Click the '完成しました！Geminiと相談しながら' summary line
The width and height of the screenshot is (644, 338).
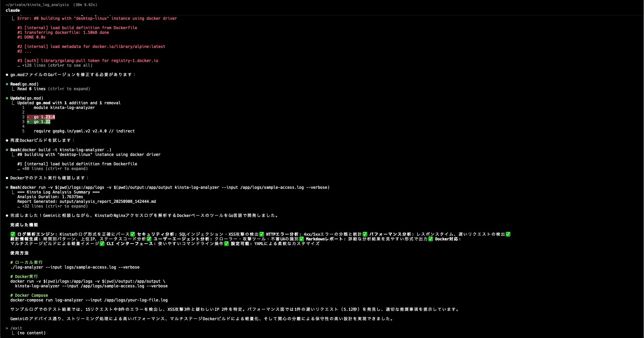144,216
